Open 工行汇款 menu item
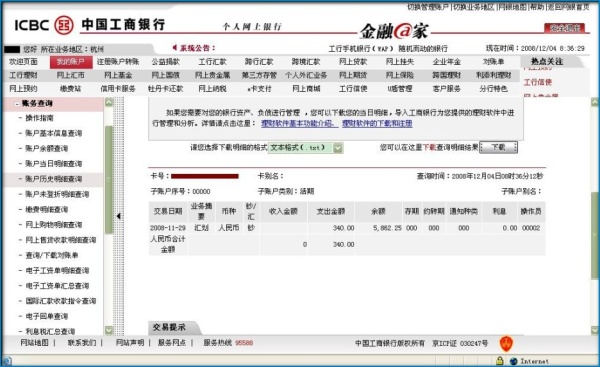Image resolution: width=600 pixels, height=367 pixels. (x=212, y=62)
